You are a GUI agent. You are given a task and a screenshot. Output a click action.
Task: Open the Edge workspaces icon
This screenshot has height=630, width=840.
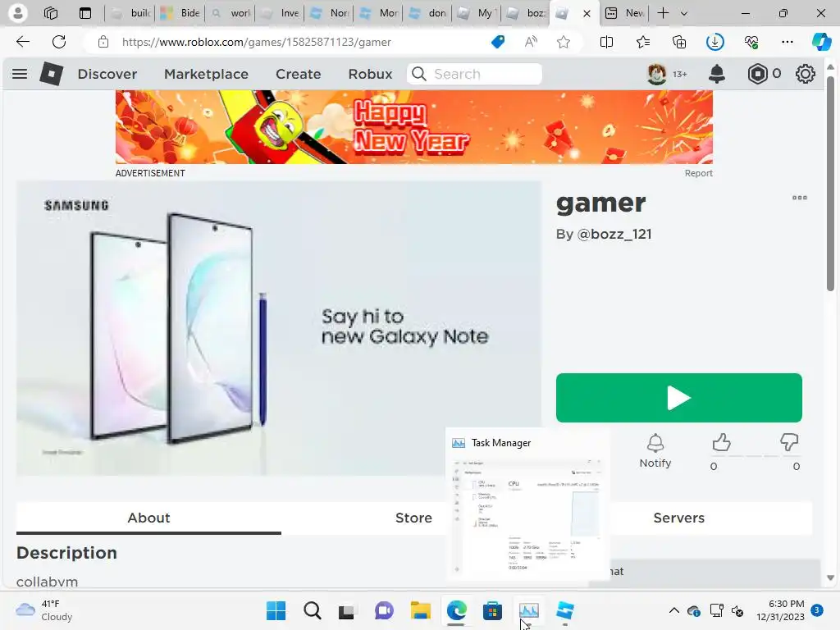(51, 13)
